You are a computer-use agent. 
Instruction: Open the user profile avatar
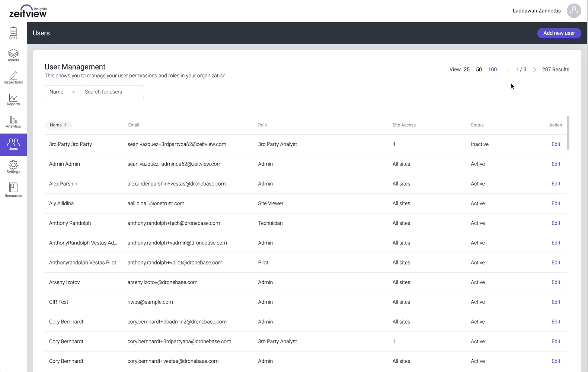click(x=574, y=11)
